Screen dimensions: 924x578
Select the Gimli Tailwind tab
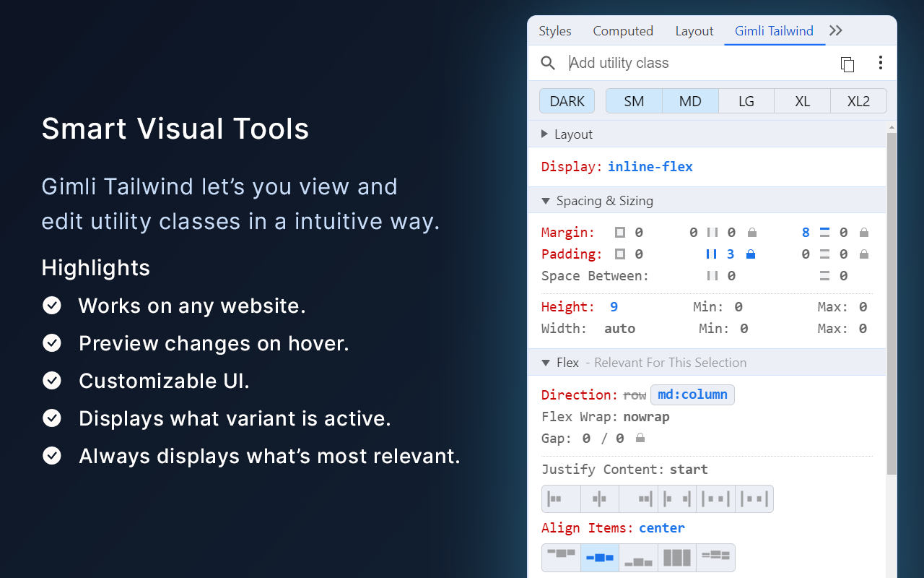tap(775, 31)
